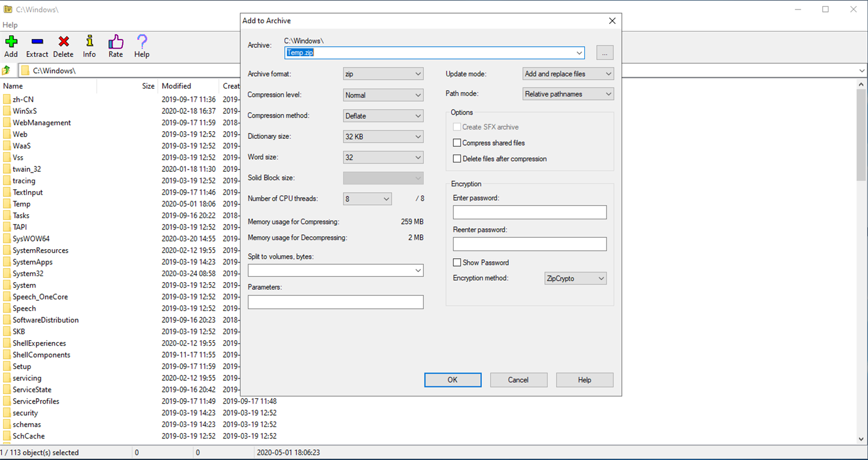This screenshot has height=460, width=868.
Task: Click the Add archive toolbar icon
Action: tap(11, 42)
